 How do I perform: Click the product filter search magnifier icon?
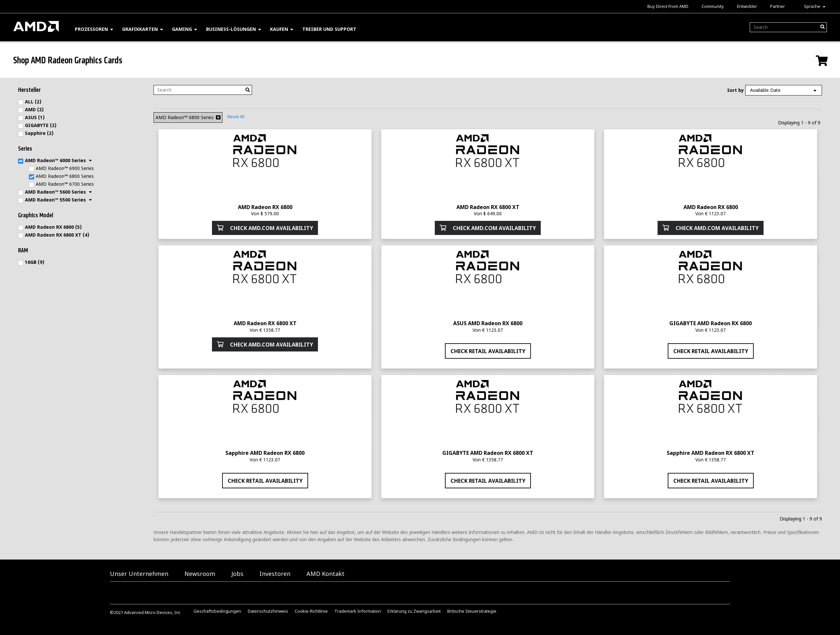[x=248, y=90]
